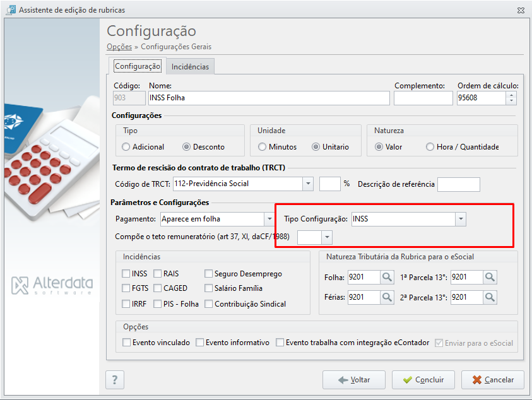Expand the Pagamento combo box
The width and height of the screenshot is (532, 400).
269,219
